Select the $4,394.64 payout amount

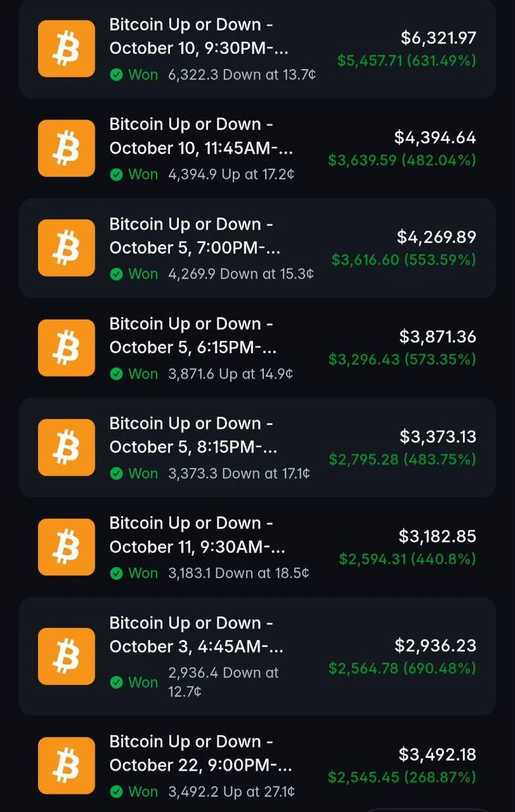(x=436, y=137)
